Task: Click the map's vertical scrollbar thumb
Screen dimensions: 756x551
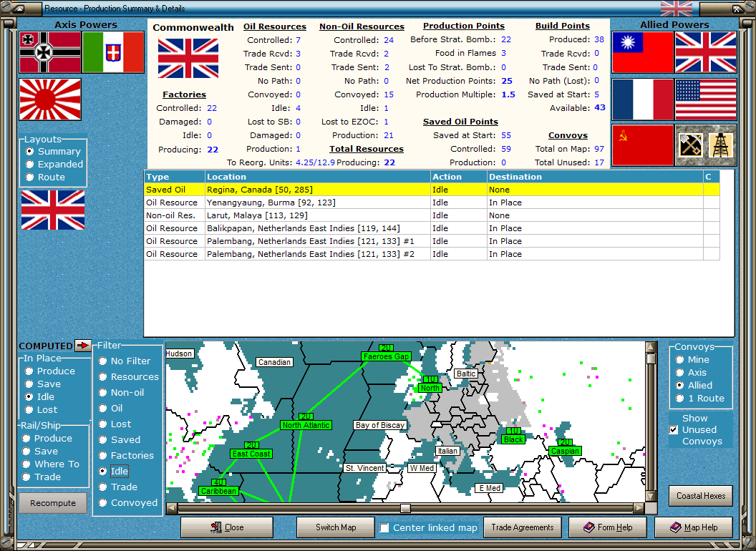Action: [x=651, y=359]
